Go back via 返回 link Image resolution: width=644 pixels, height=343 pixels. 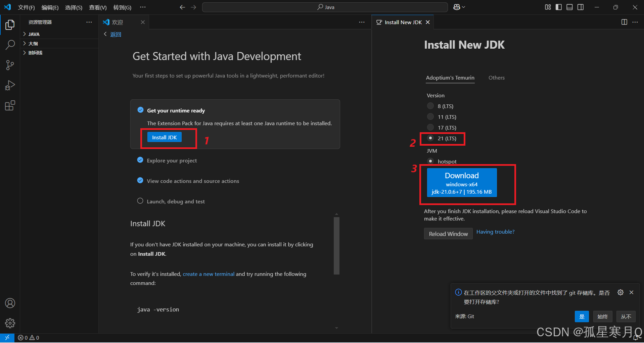pos(112,34)
